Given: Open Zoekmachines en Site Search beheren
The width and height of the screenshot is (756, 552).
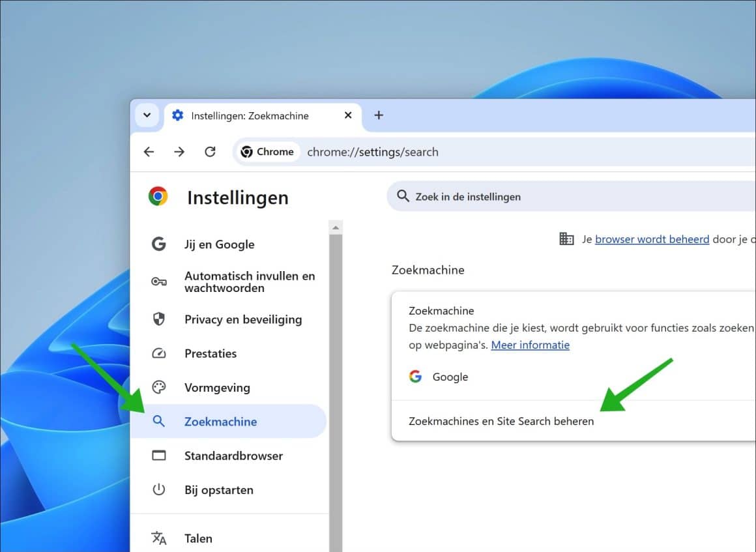Looking at the screenshot, I should tap(502, 421).
